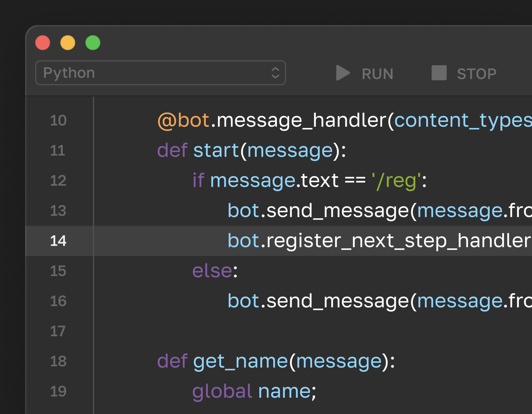
Task: Click line number 12 in the gutter
Action: pyautogui.click(x=58, y=181)
